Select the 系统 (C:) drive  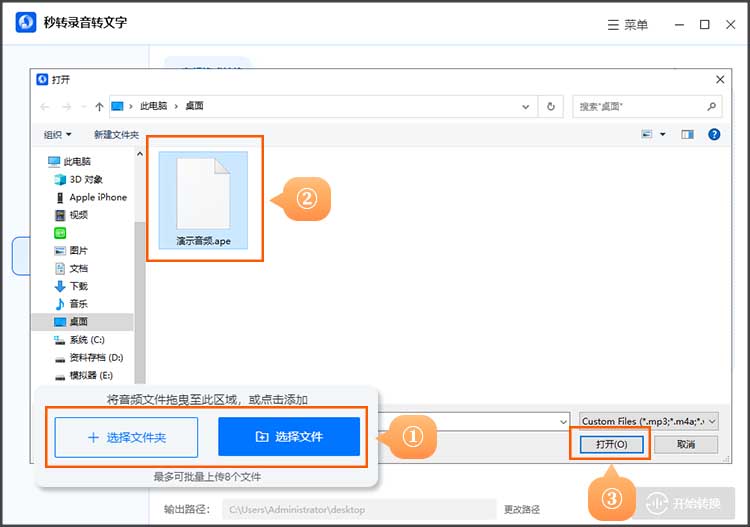pyautogui.click(x=87, y=340)
